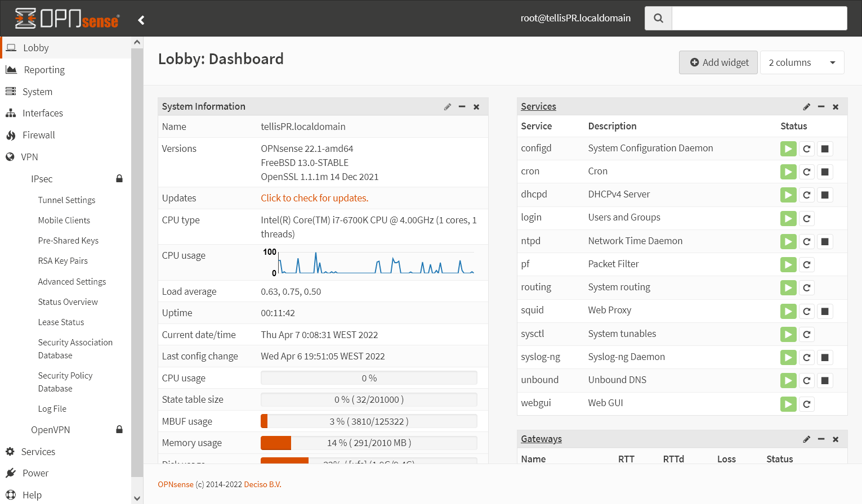Minimize the Services widget

tap(821, 107)
